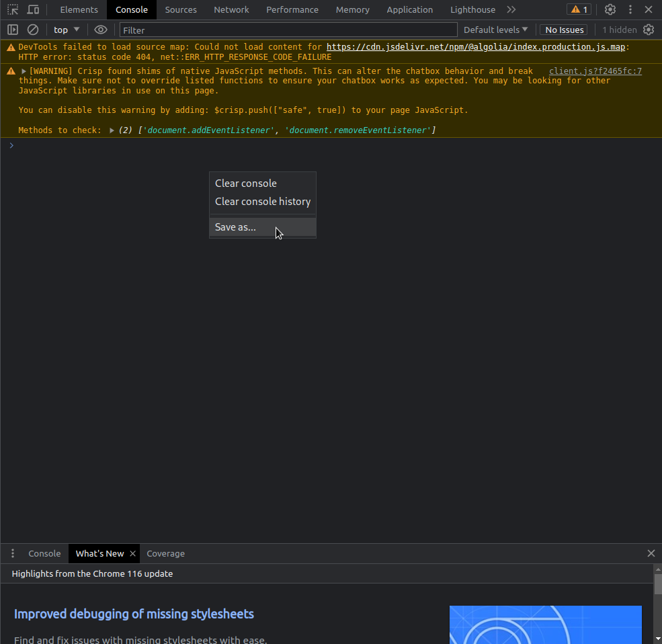The image size is (662, 644).
Task: Click 'document.addEventListener' string value
Action: [x=208, y=130]
